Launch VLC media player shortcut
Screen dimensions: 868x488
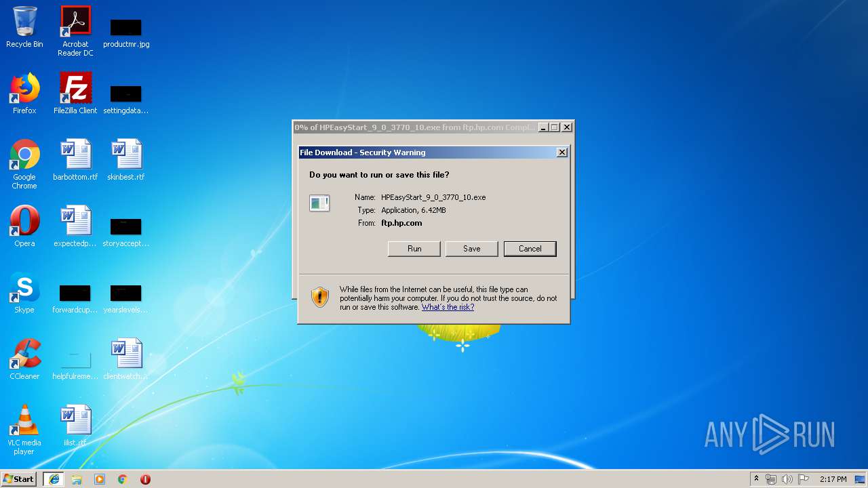coord(24,430)
